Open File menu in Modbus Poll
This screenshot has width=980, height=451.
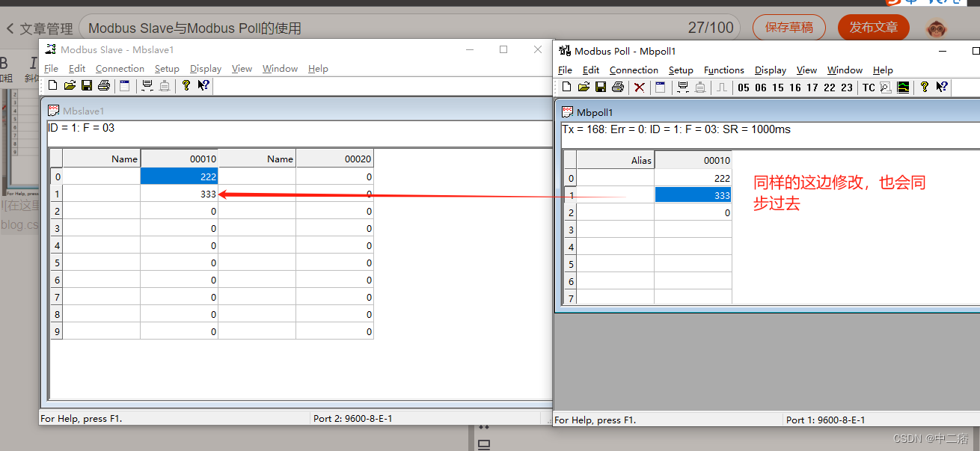click(565, 70)
